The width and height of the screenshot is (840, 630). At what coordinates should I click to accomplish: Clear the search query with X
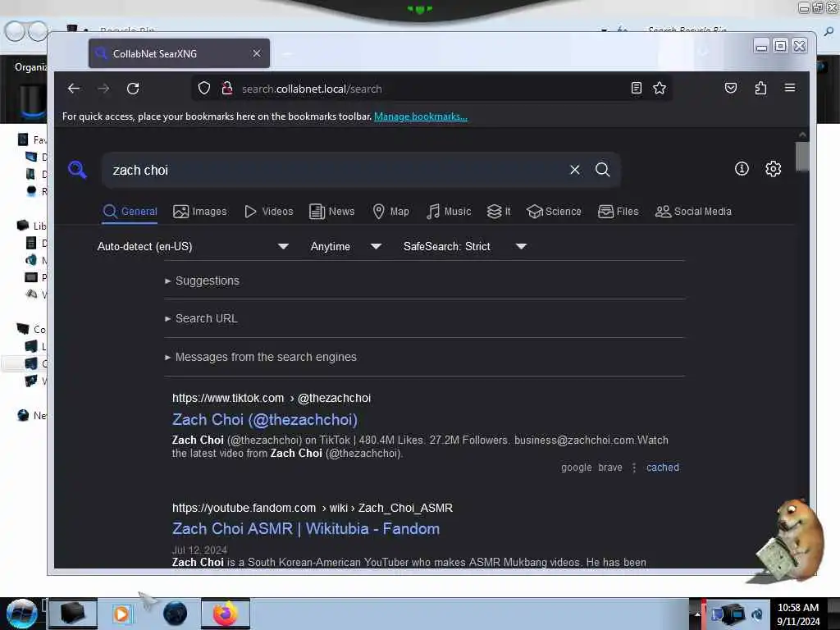(x=575, y=170)
